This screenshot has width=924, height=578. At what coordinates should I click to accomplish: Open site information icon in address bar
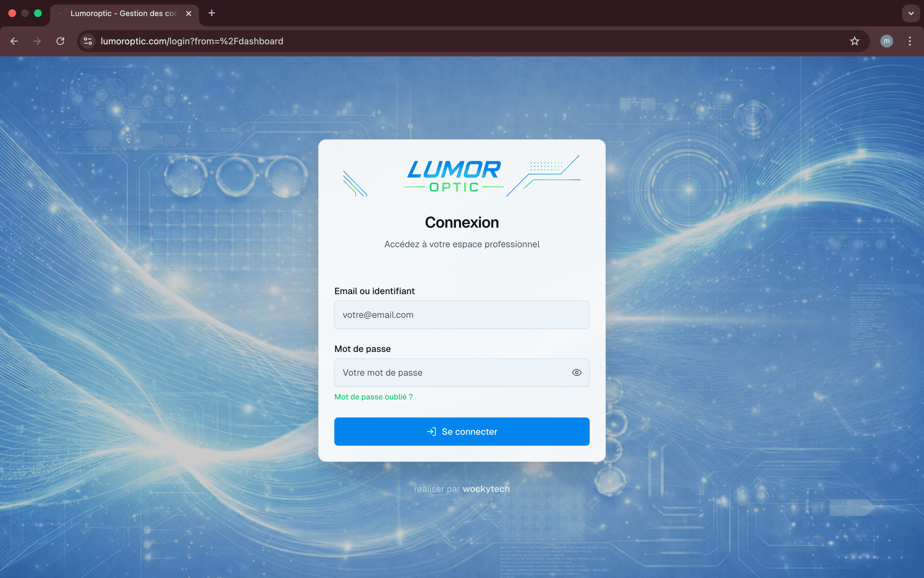point(88,41)
